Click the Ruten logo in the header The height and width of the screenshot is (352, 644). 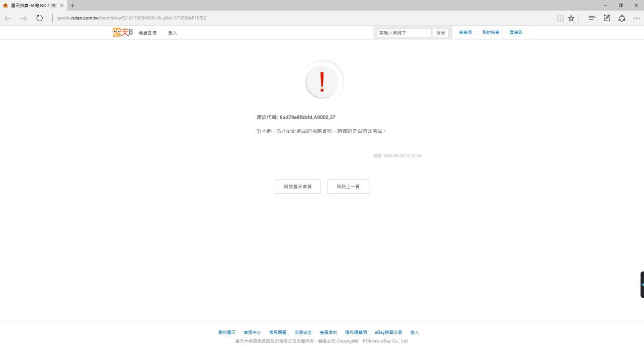click(x=122, y=32)
